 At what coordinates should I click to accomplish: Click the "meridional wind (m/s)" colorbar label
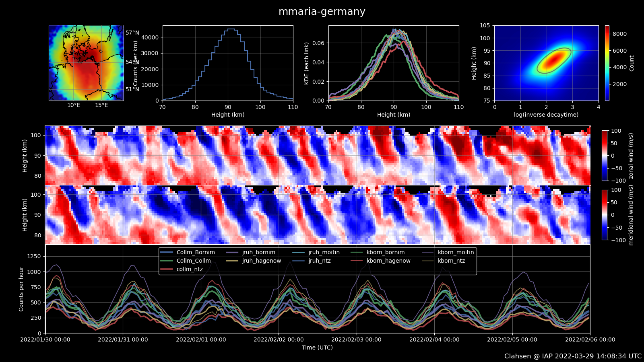(631, 215)
